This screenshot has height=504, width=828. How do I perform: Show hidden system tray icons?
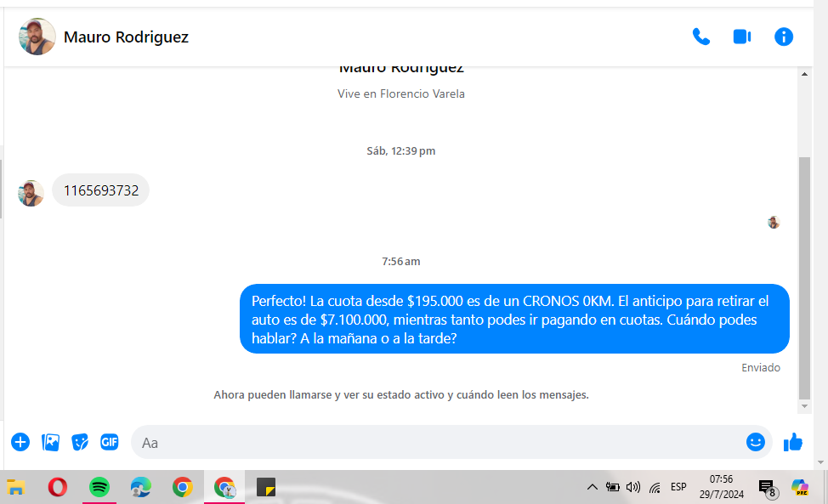coord(593,487)
